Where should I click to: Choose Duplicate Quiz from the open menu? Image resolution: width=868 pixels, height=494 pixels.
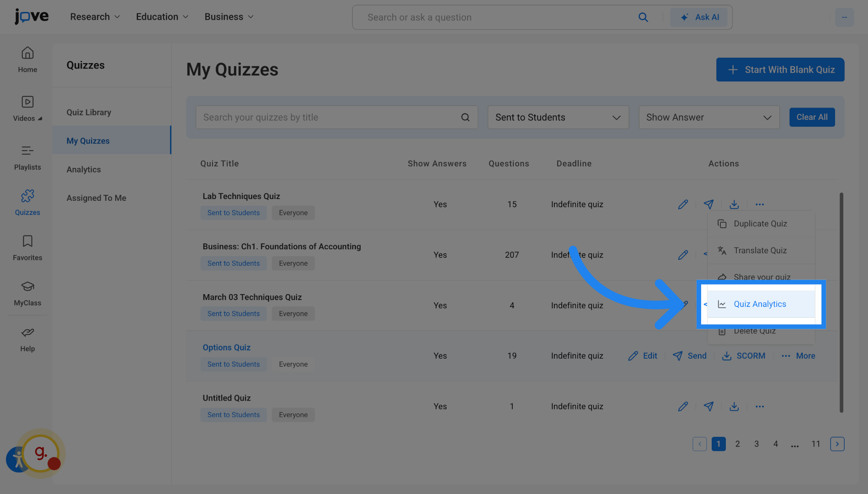click(x=760, y=224)
